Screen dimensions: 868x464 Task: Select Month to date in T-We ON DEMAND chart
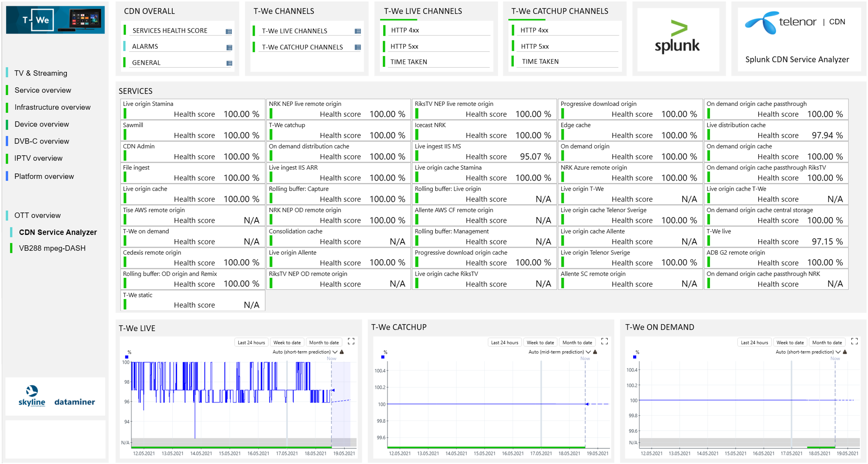tap(827, 342)
